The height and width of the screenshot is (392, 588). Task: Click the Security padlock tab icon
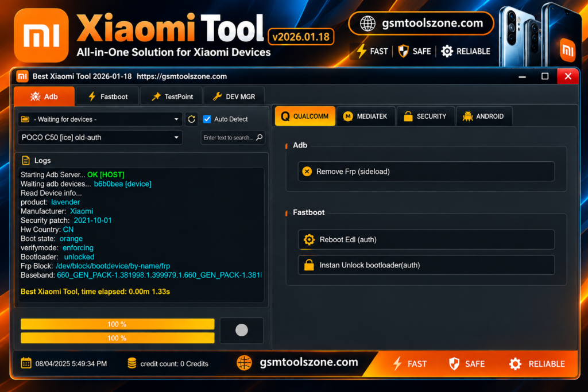[408, 116]
